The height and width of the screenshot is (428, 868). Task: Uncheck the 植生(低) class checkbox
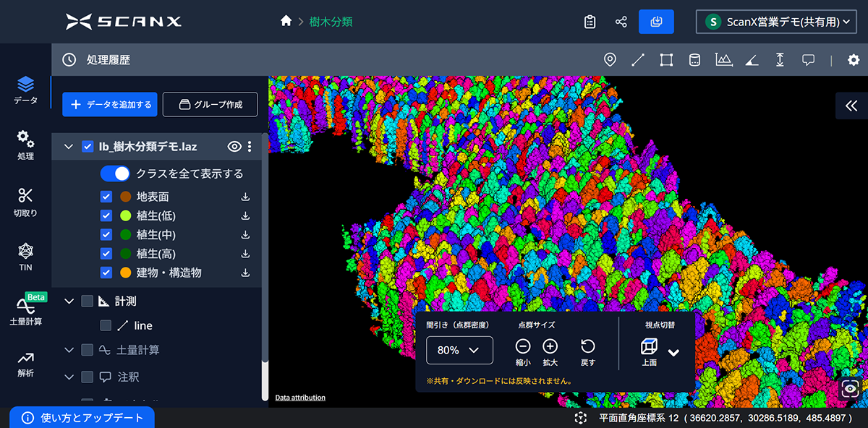(106, 215)
